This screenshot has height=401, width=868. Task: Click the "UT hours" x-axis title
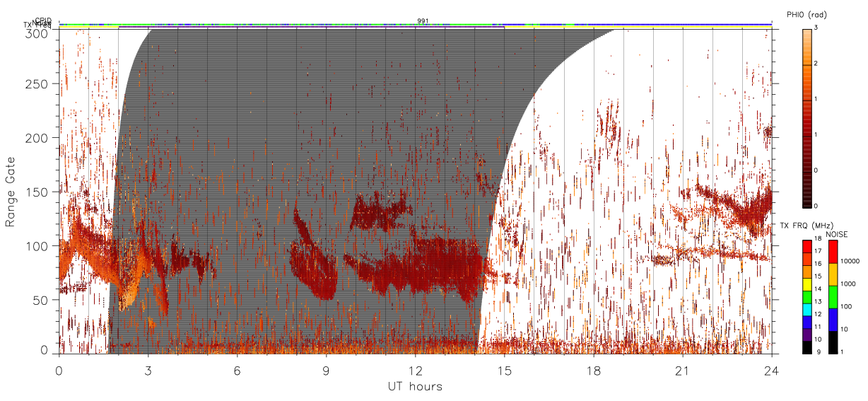coord(415,387)
